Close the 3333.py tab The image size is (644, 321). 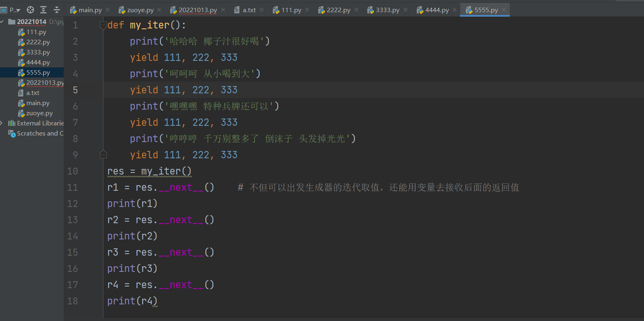click(x=406, y=10)
